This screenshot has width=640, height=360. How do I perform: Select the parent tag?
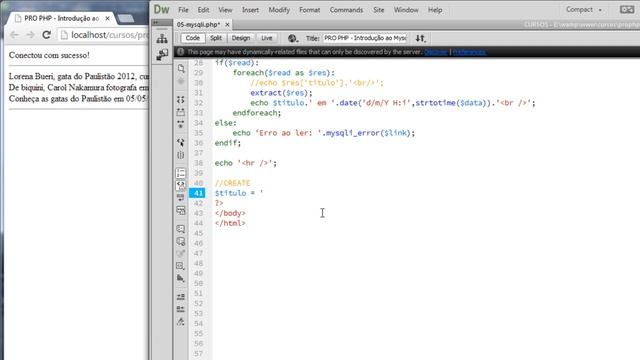pyautogui.click(x=181, y=142)
